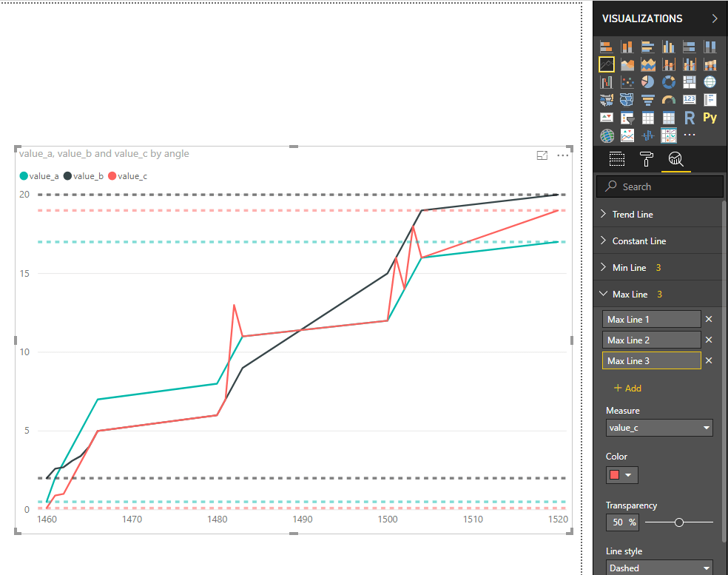This screenshot has height=575, width=728.
Task: Choose the donut chart visualization icon
Action: [x=669, y=82]
